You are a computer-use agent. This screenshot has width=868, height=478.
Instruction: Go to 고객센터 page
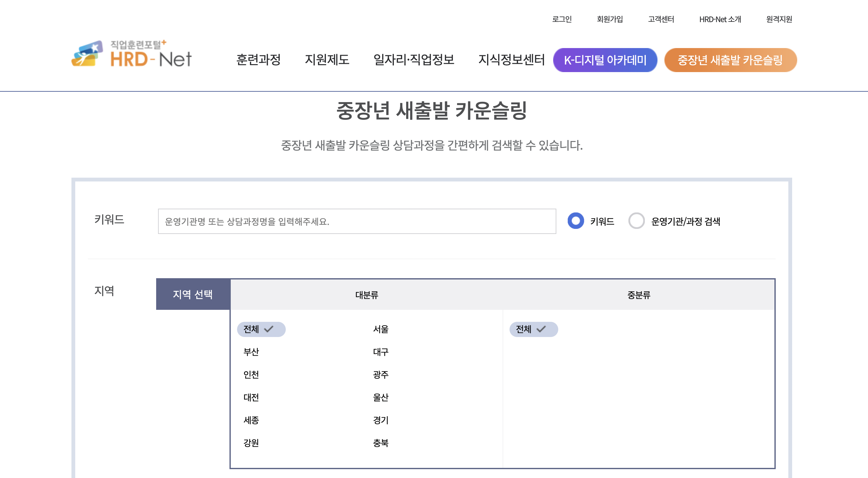(660, 19)
